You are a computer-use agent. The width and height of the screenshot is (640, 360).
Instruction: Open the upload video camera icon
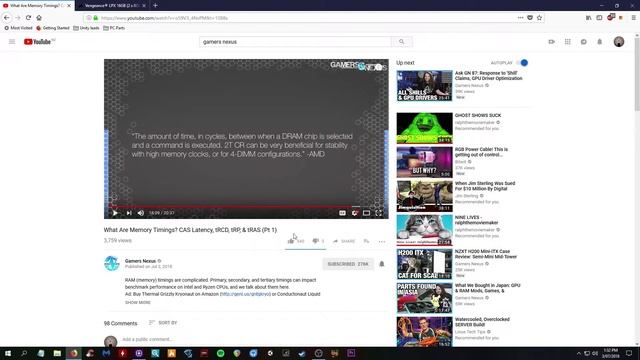pyautogui.click(x=551, y=42)
